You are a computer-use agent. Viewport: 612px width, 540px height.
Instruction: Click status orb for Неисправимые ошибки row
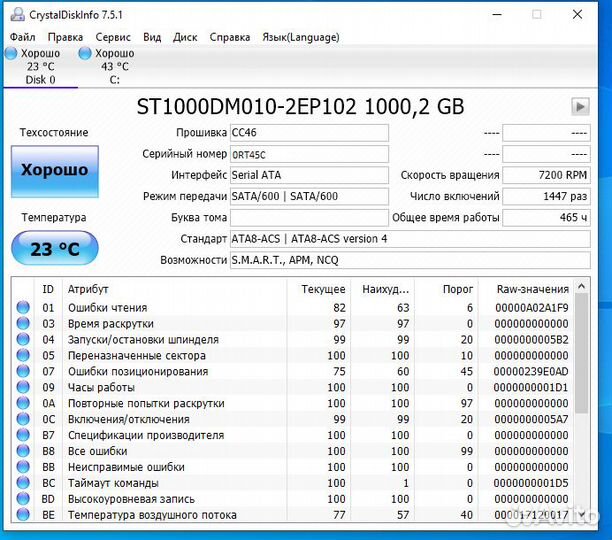pyautogui.click(x=23, y=467)
